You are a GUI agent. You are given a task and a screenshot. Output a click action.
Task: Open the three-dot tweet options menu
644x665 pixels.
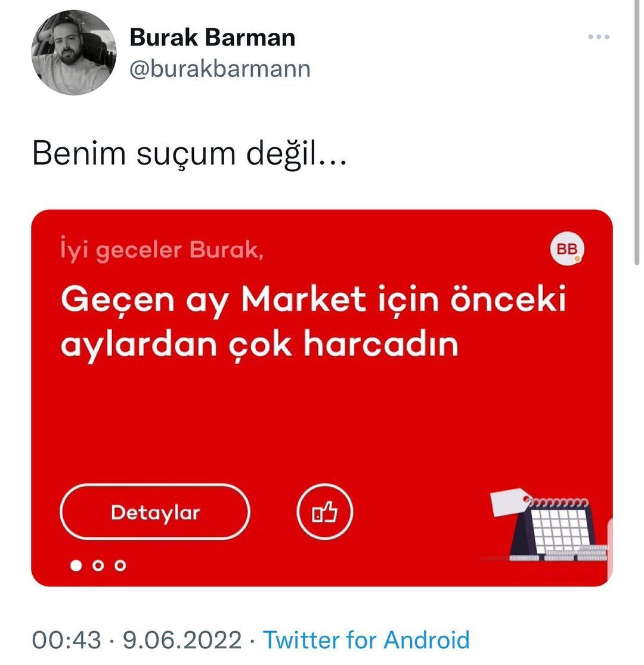(598, 37)
